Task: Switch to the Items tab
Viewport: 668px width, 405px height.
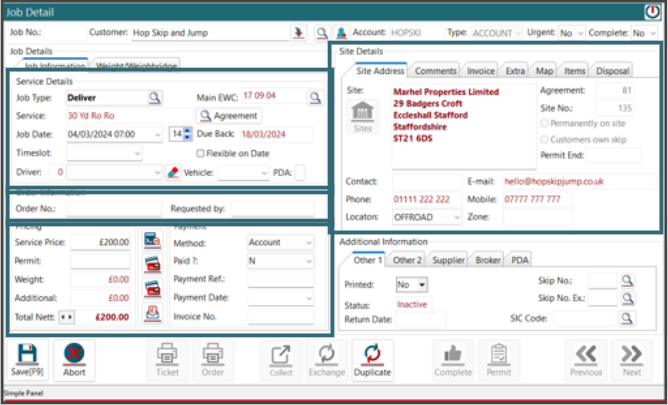Action: (x=574, y=71)
